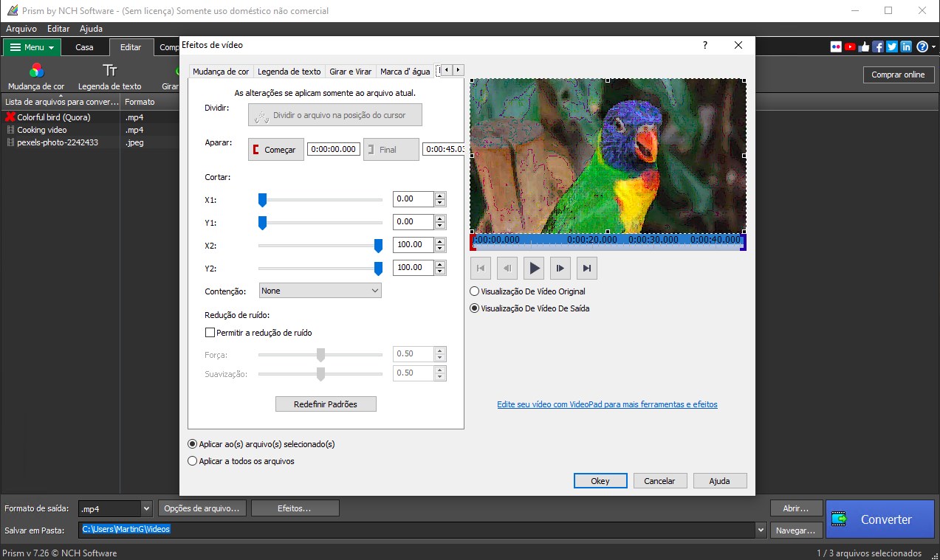The image size is (940, 560).
Task: Step back one frame in the preview
Action: (507, 269)
